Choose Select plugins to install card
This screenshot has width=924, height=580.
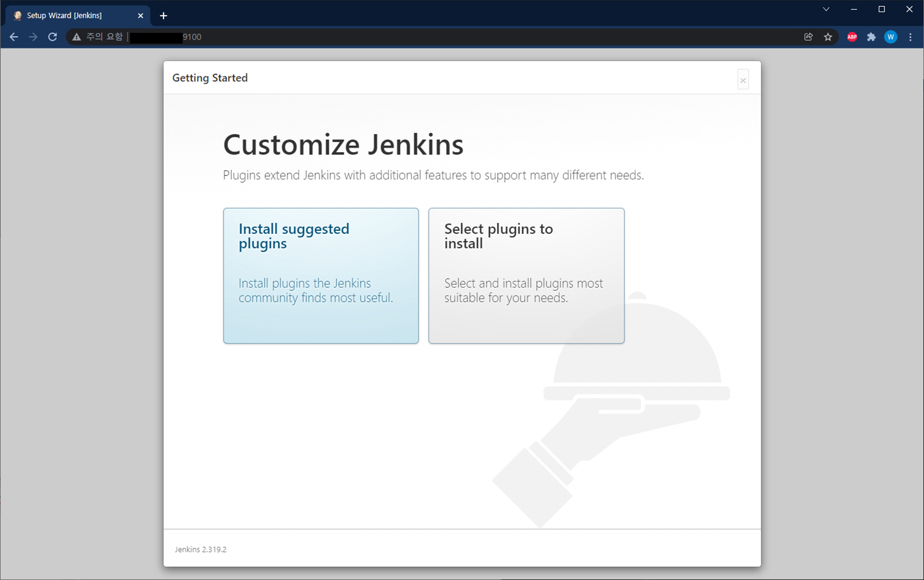526,276
